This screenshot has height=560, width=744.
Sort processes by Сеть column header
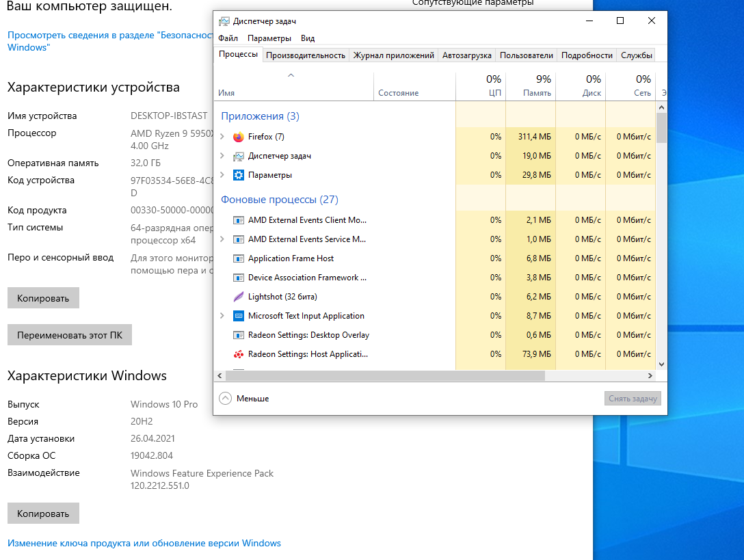(630, 86)
